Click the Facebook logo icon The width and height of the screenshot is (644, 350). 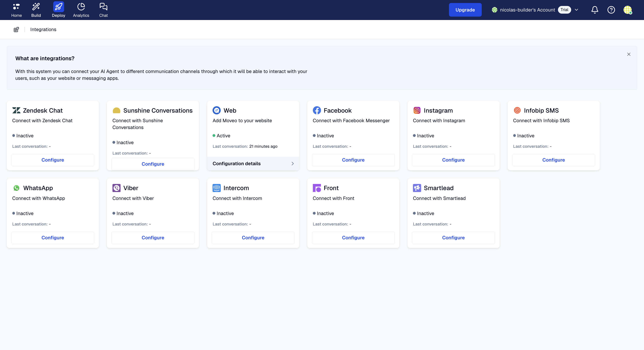317,110
